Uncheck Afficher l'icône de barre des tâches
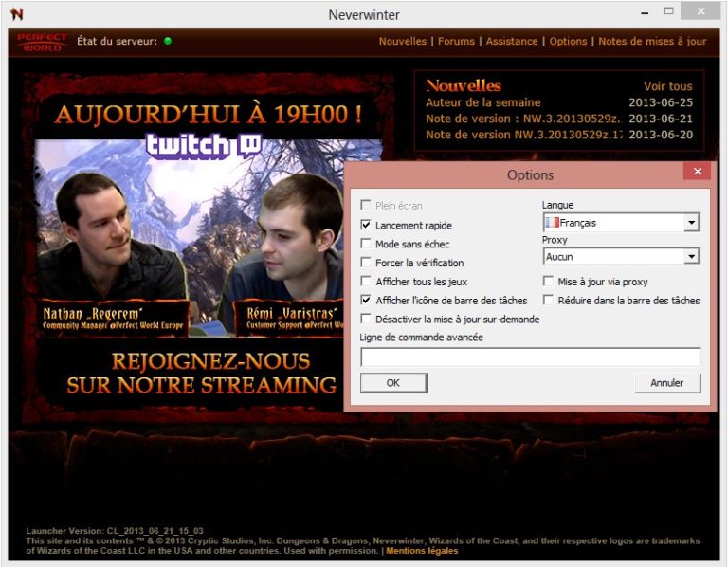Viewport: 728px width, 567px height. (366, 300)
